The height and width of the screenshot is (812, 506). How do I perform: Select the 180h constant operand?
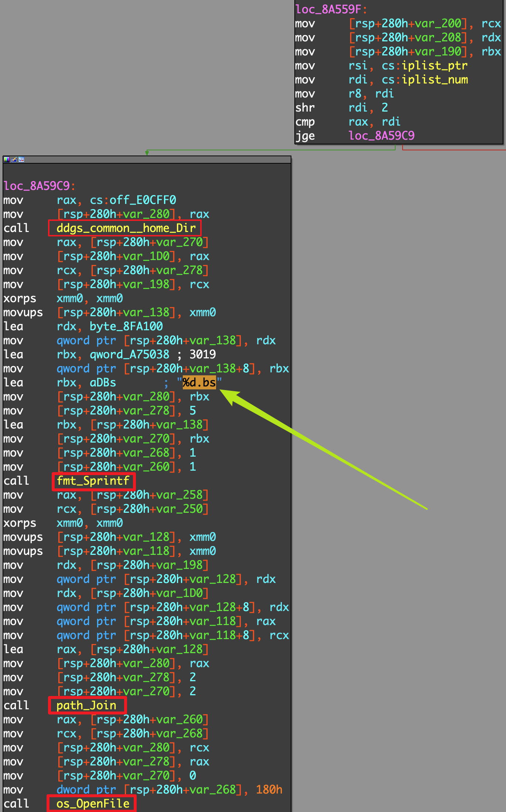click(x=269, y=789)
